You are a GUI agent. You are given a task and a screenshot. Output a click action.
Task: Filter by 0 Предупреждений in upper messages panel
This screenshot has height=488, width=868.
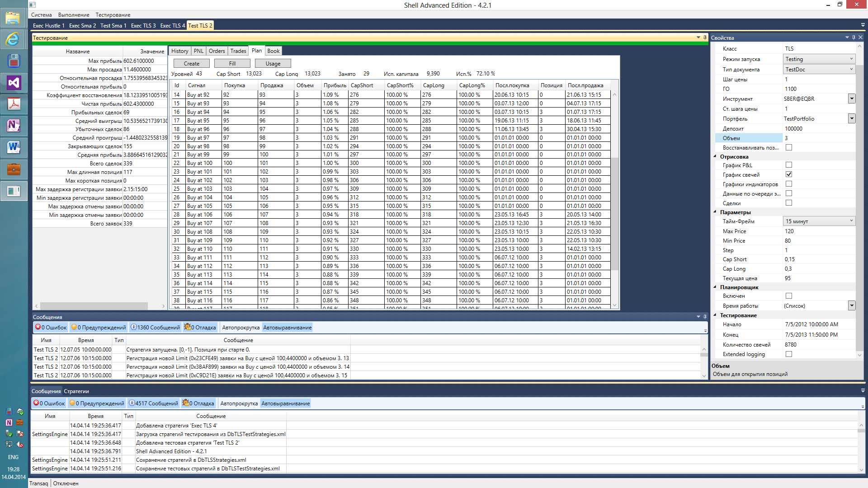coord(99,328)
